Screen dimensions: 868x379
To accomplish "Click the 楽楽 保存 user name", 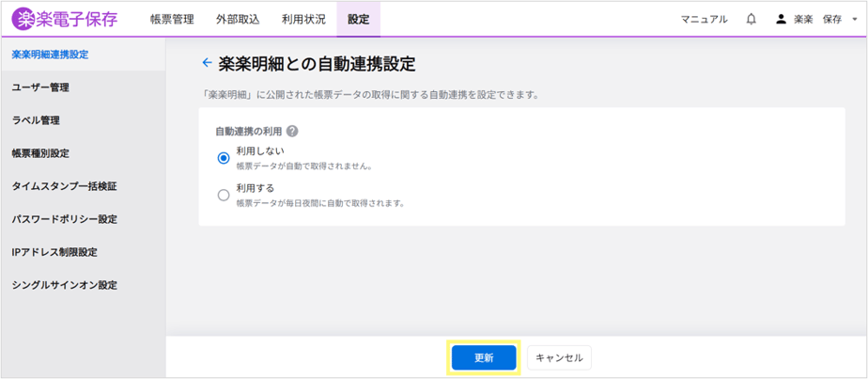I will click(x=817, y=20).
